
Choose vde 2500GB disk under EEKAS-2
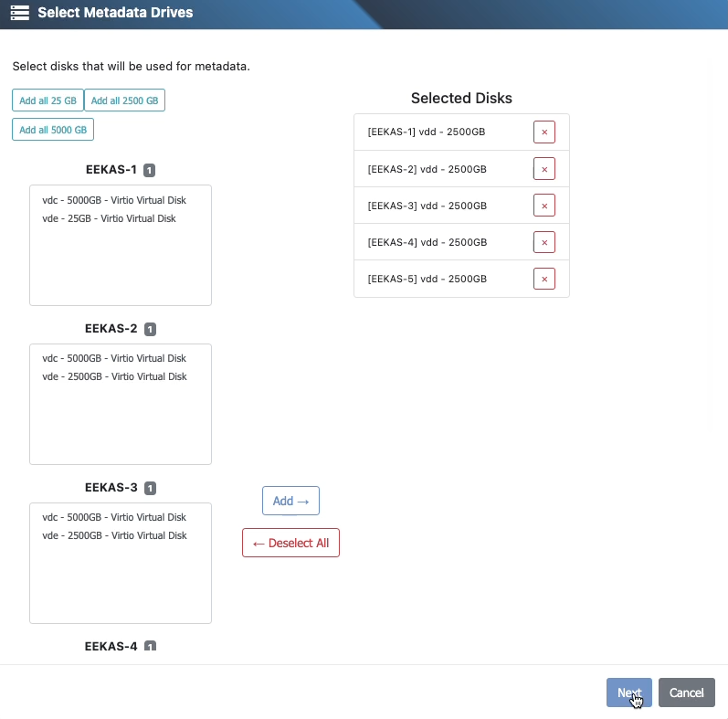pos(113,376)
